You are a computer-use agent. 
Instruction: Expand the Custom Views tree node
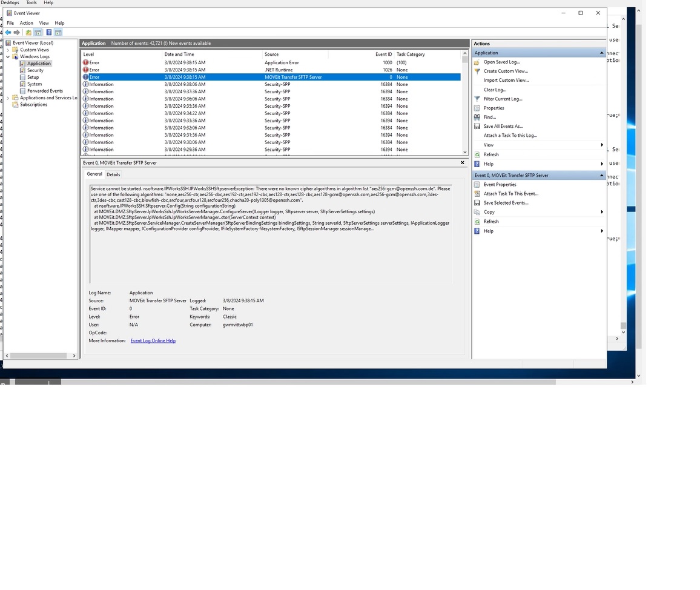[8, 50]
